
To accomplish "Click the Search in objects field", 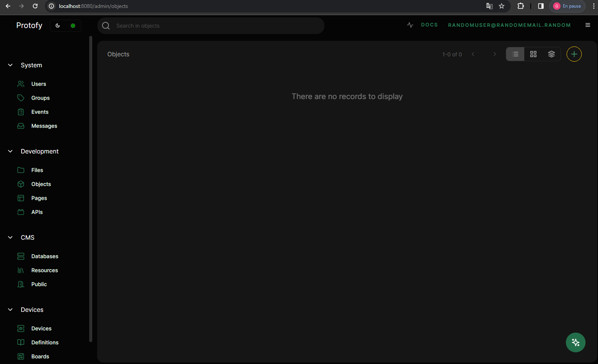I will 215,26.
